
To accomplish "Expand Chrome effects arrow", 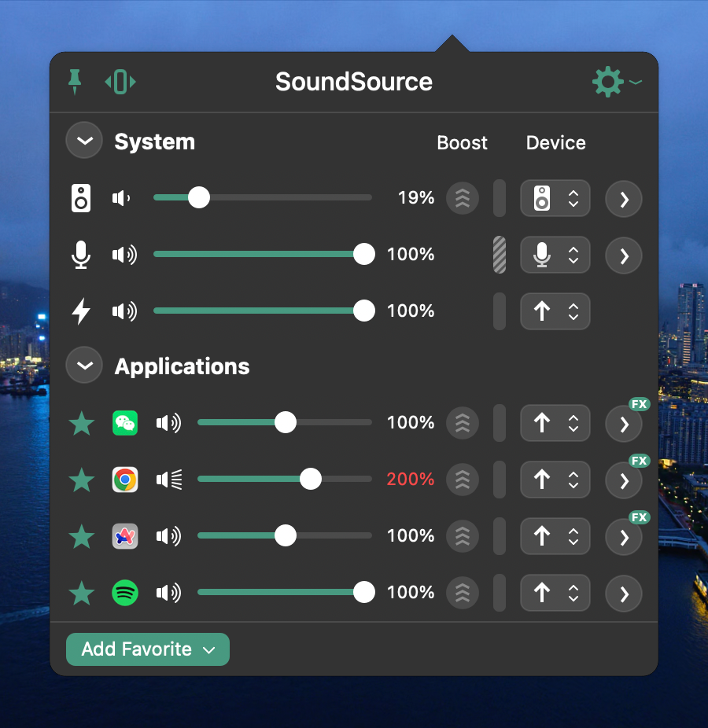I will 624,480.
